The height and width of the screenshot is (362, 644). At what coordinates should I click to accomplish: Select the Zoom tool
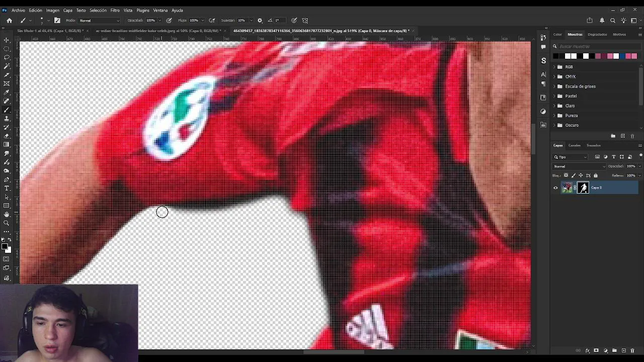(7, 223)
